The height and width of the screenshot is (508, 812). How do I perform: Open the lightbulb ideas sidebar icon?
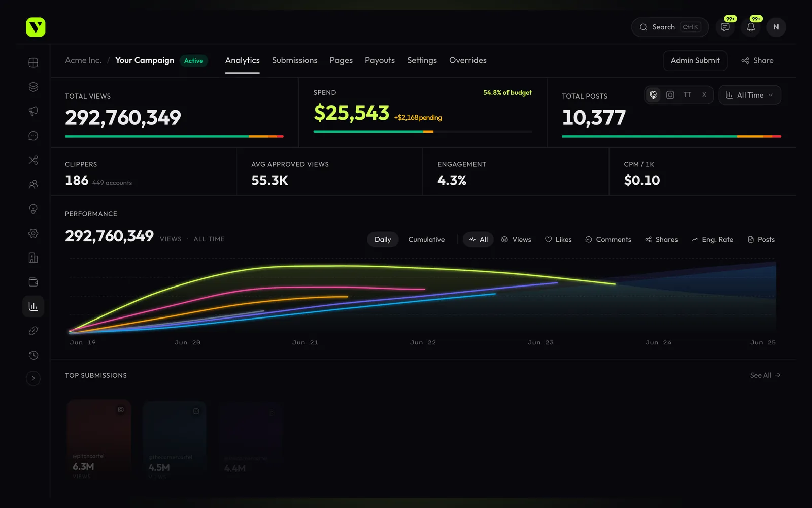33,209
